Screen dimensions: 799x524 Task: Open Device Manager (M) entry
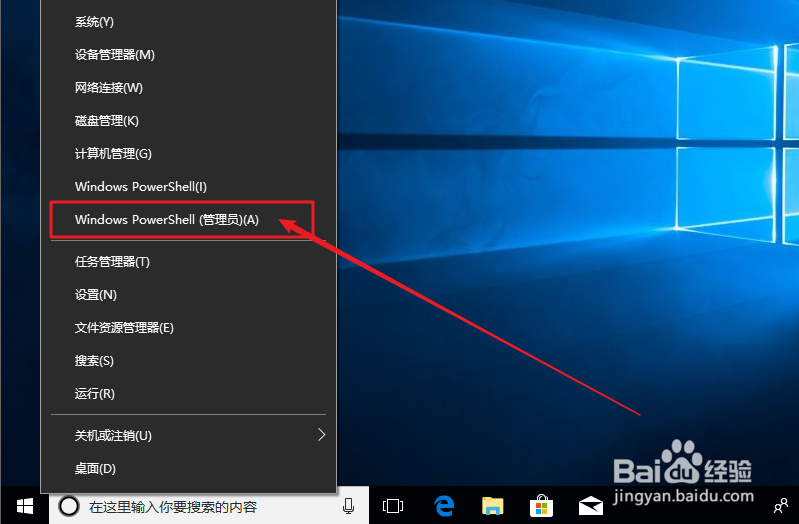189,55
